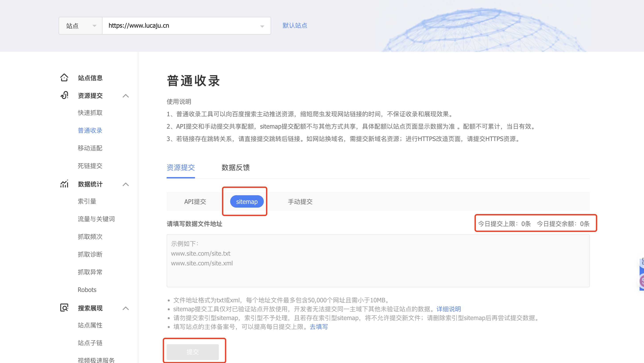This screenshot has height=363, width=644.
Task: Collapse the 数据统计 sidebar section
Action: point(126,185)
